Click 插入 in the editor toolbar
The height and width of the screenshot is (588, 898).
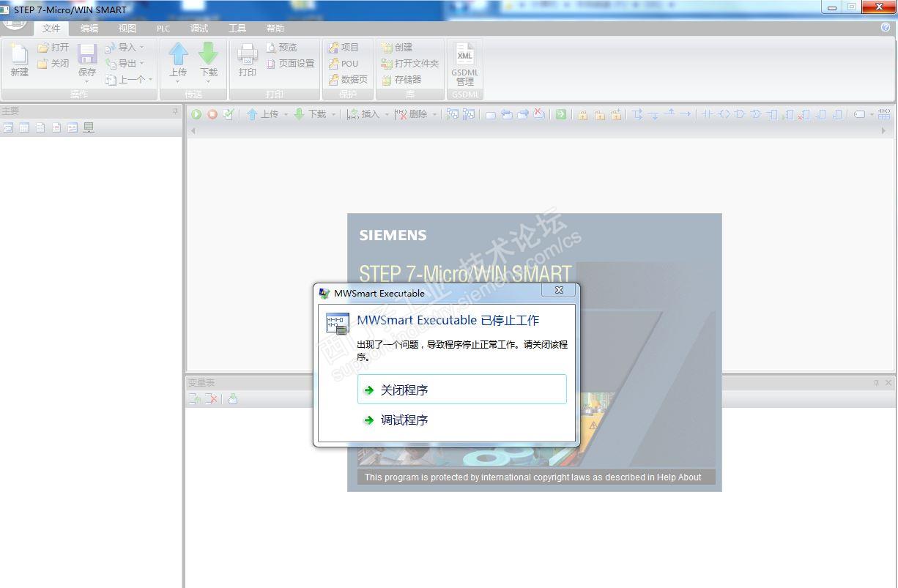363,114
